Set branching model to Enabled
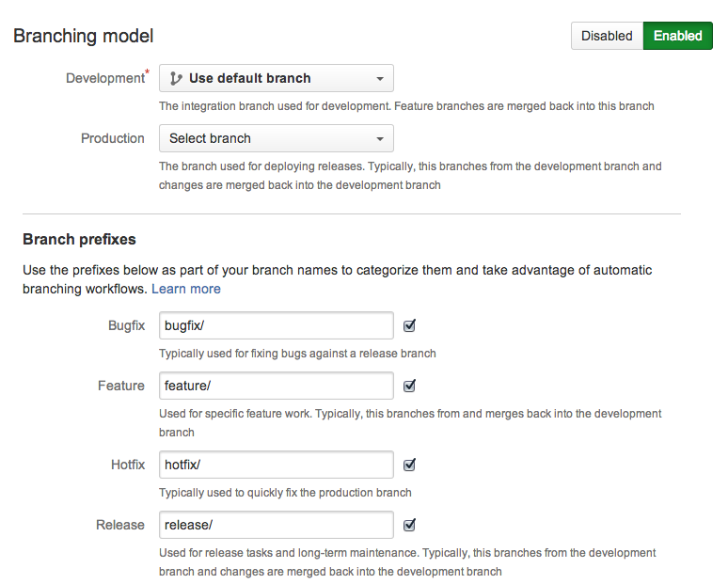The image size is (728, 584). point(677,36)
